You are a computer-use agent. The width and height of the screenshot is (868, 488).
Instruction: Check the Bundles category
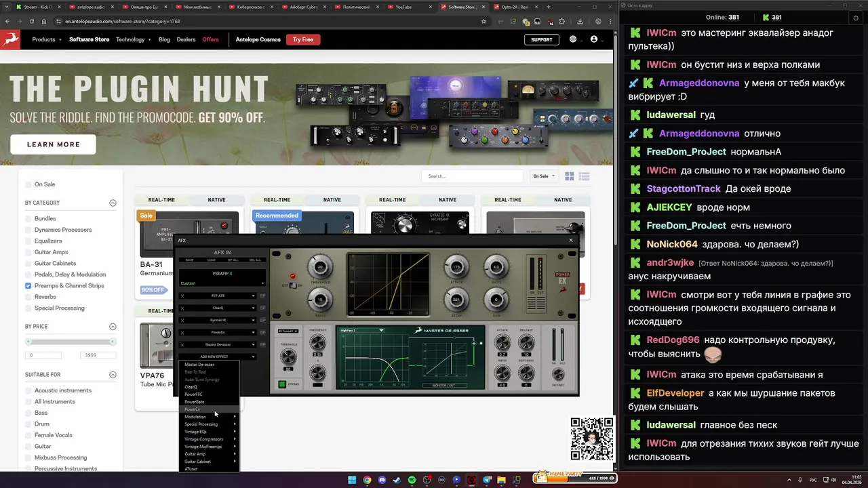(28, 219)
